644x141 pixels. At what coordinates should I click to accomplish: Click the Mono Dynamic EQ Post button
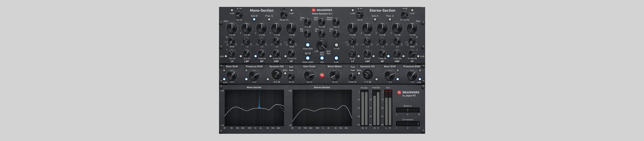pyautogui.click(x=291, y=67)
